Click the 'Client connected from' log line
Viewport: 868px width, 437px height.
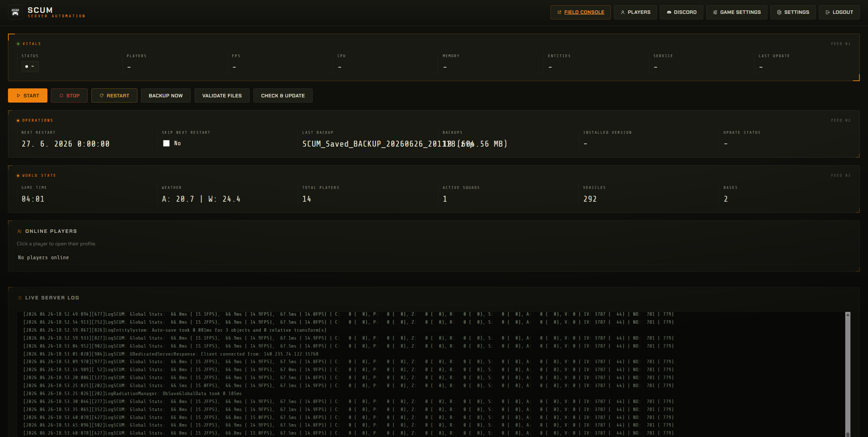[171, 354]
